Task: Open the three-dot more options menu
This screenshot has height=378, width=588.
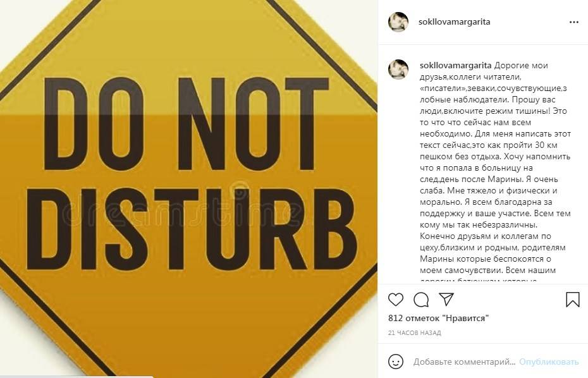Action: click(573, 22)
